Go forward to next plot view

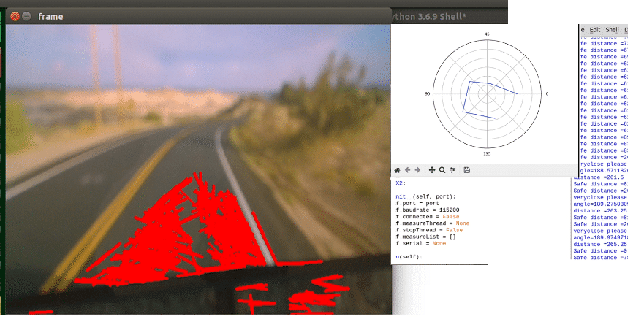[418, 169]
